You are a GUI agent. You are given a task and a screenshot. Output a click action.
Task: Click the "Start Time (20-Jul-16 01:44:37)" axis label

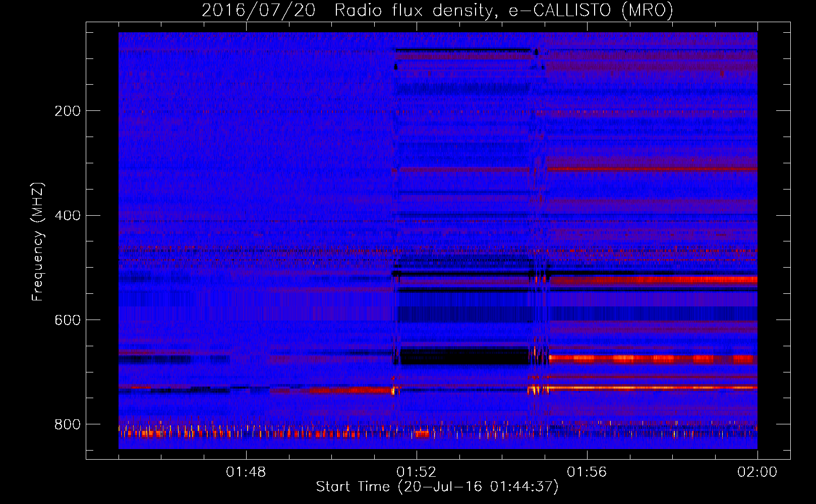[x=437, y=487]
